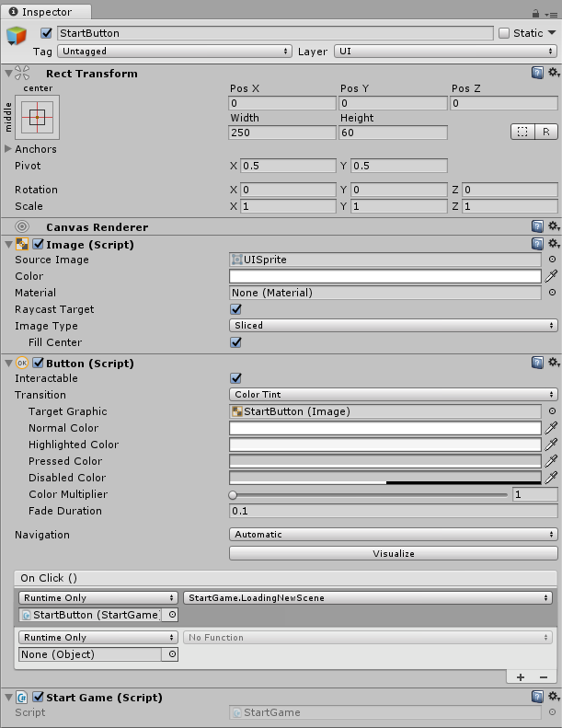
Task: Toggle the Raycast Target checkbox
Action: click(235, 309)
